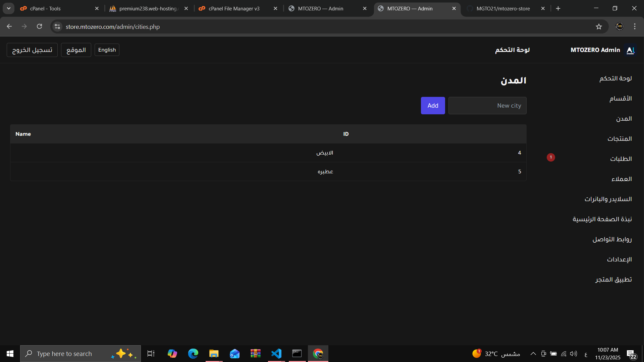Switch to cPanel File Manager v3 tab
The width and height of the screenshot is (644, 362).
[234, 8]
